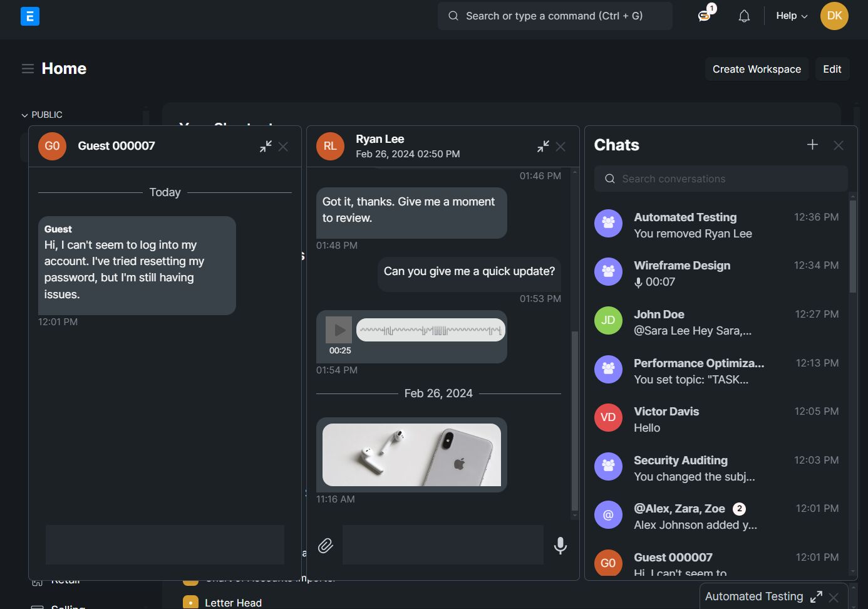Start a new chat with plus icon
Screen dimensions: 868x609
812,145
